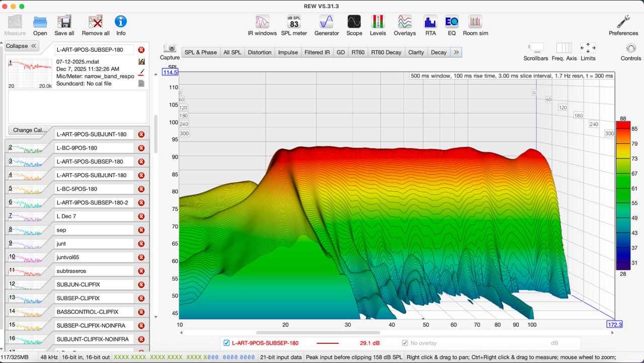Launch the signal Generator
Screen dimensions: 644x363
pyautogui.click(x=327, y=23)
